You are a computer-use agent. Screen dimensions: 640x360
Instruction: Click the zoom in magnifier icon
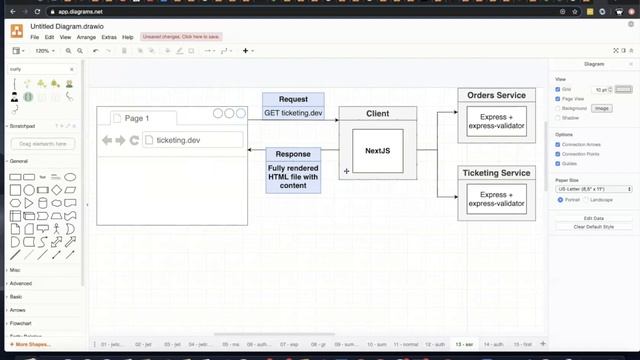pyautogui.click(x=68, y=51)
